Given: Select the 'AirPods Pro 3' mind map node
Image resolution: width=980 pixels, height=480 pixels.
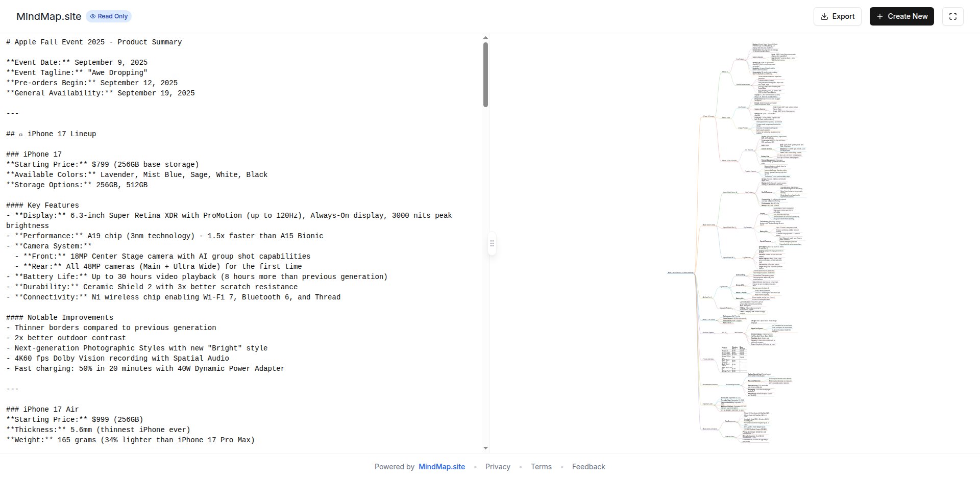Looking at the screenshot, I should click(x=707, y=297).
